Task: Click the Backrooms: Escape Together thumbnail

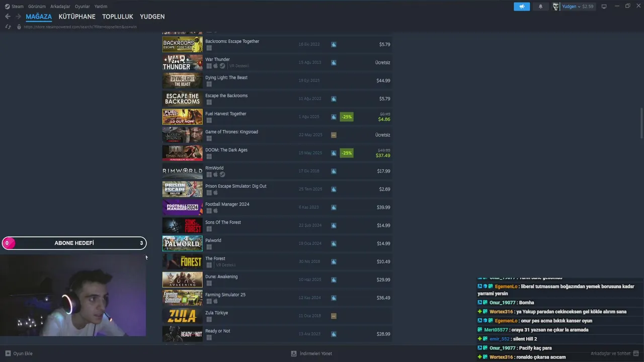Action: click(182, 44)
